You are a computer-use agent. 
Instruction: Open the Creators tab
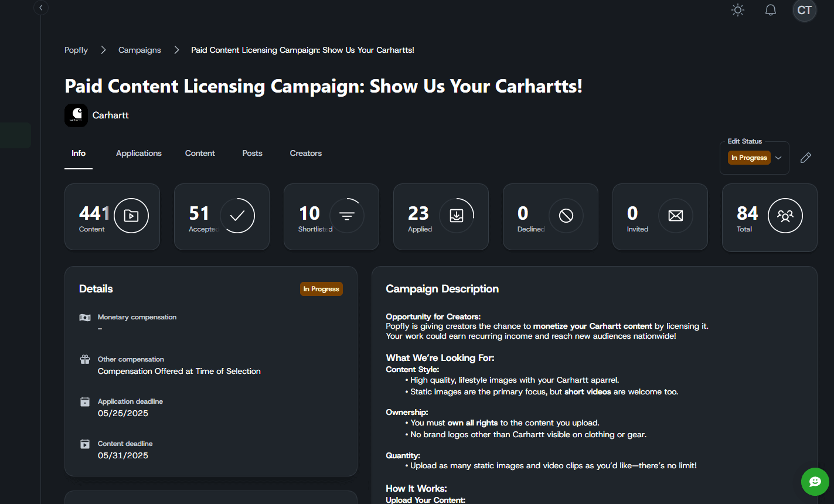[306, 153]
